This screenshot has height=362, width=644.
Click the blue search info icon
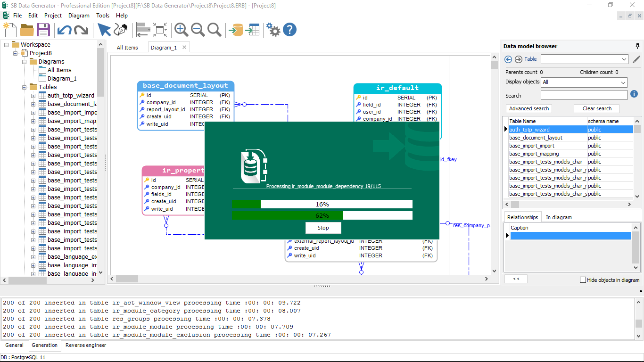(634, 94)
